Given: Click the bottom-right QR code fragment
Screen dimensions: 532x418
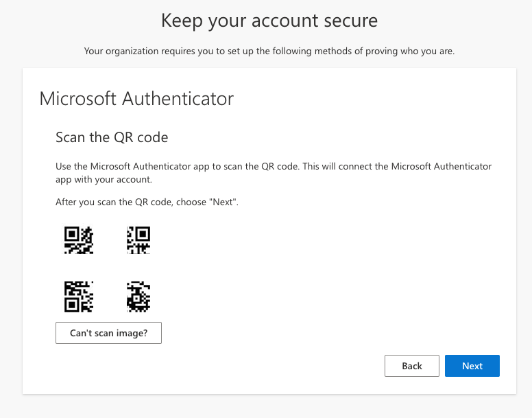Looking at the screenshot, I should coord(138,296).
